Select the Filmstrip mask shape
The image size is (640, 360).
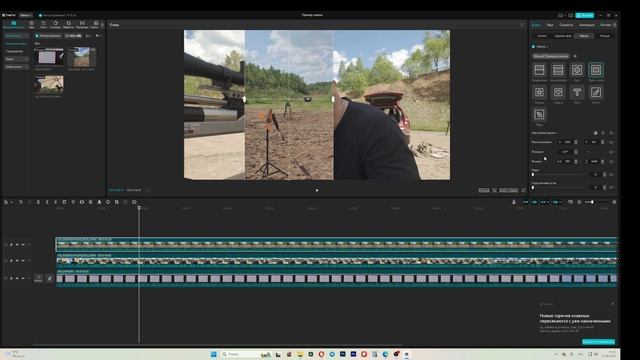pos(558,70)
